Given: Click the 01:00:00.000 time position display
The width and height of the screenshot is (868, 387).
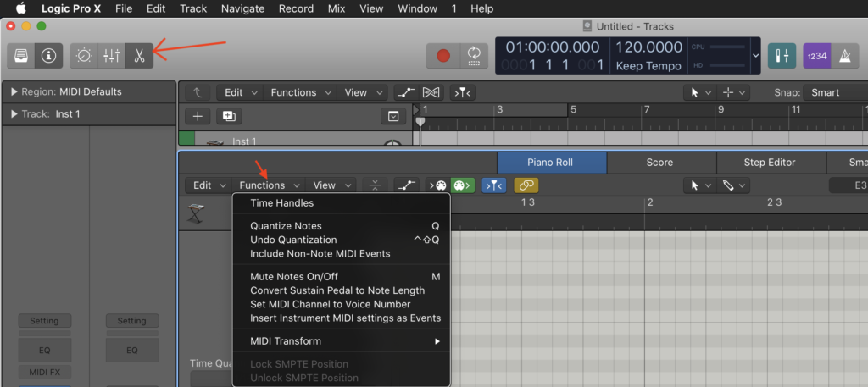Looking at the screenshot, I should click(x=553, y=47).
